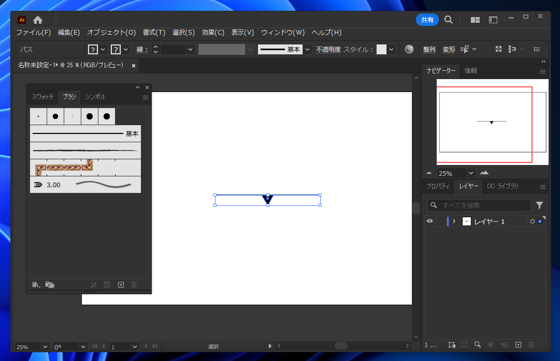Open the 選択(S) menu
Image resolution: width=560 pixels, height=361 pixels.
(x=184, y=32)
